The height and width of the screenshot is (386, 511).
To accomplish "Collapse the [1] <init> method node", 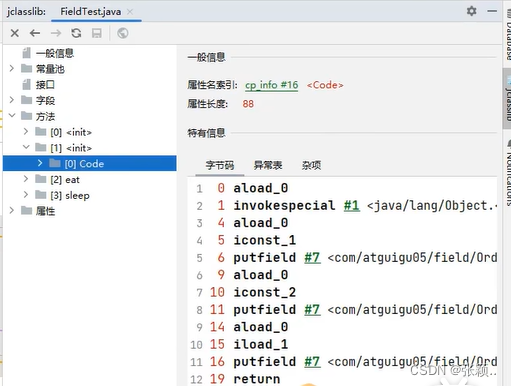I will tap(26, 147).
